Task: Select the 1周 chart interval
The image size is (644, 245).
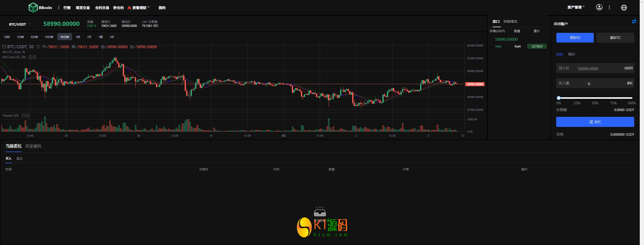Action: [101, 37]
